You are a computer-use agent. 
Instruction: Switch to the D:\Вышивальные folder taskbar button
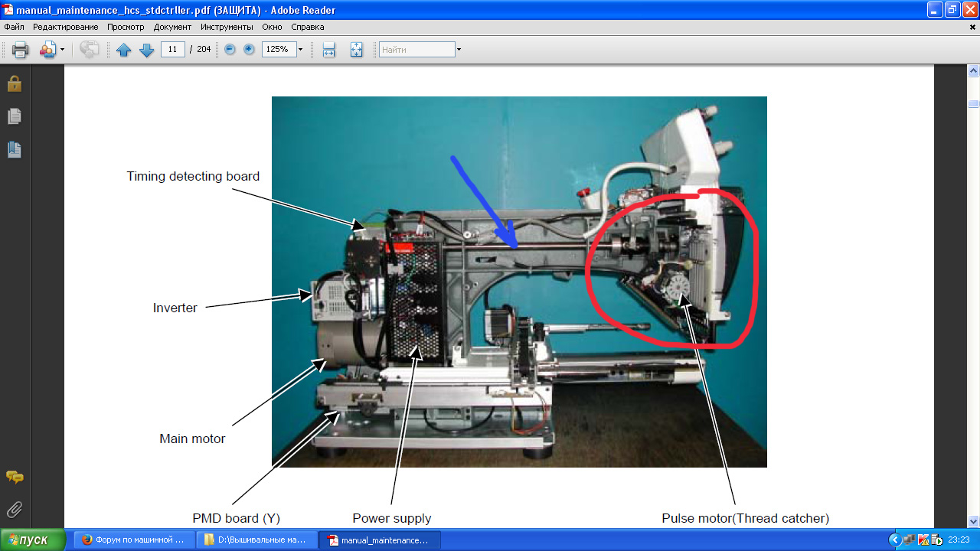coord(255,540)
